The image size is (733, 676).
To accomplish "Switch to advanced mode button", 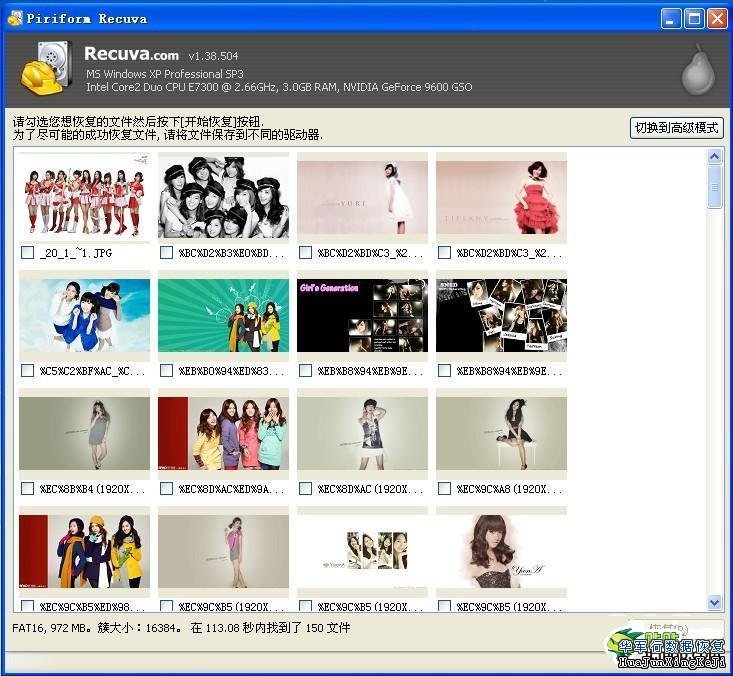I will (676, 128).
